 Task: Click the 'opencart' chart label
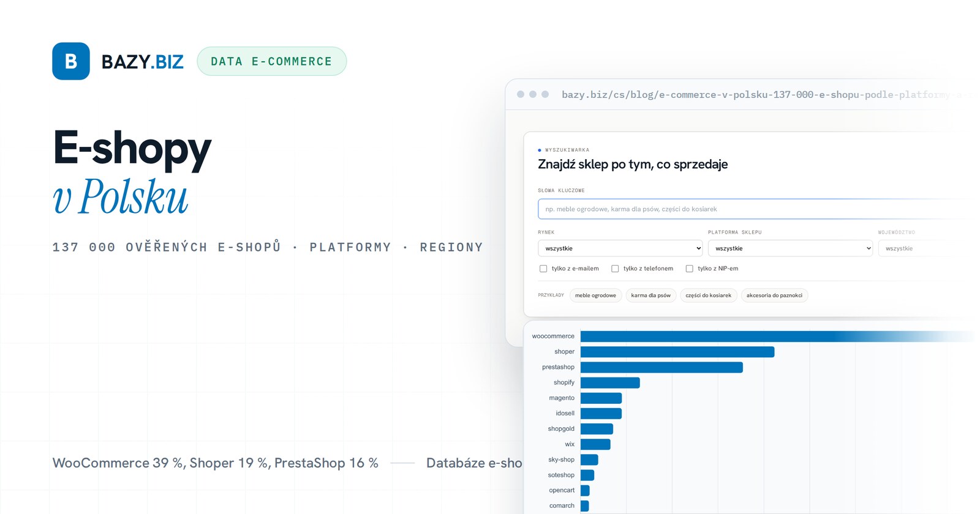click(x=562, y=490)
